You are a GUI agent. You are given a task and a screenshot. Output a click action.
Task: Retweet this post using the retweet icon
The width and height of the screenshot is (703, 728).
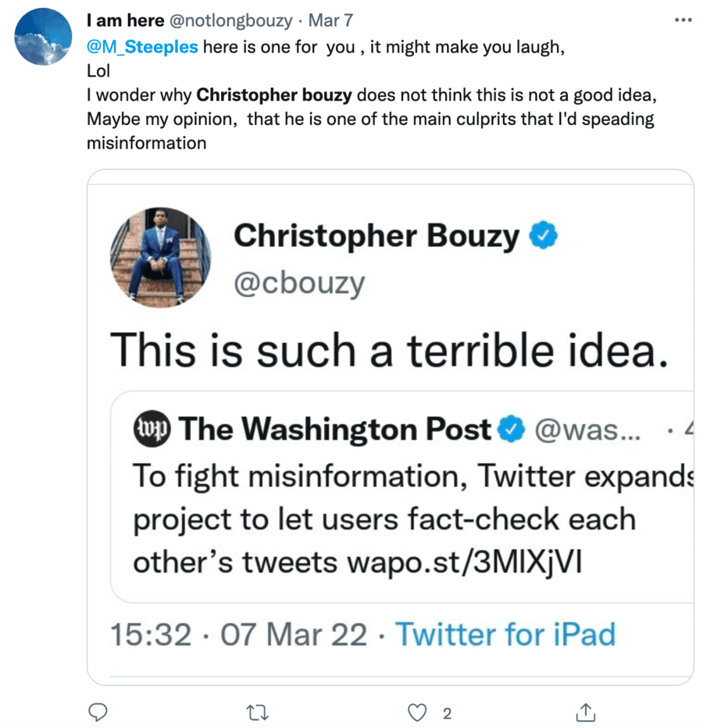pos(256,712)
